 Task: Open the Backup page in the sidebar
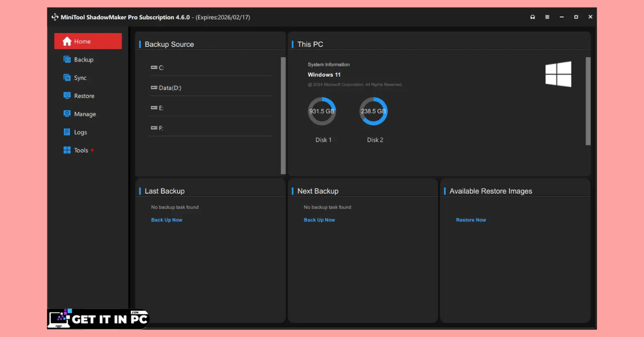(x=88, y=60)
